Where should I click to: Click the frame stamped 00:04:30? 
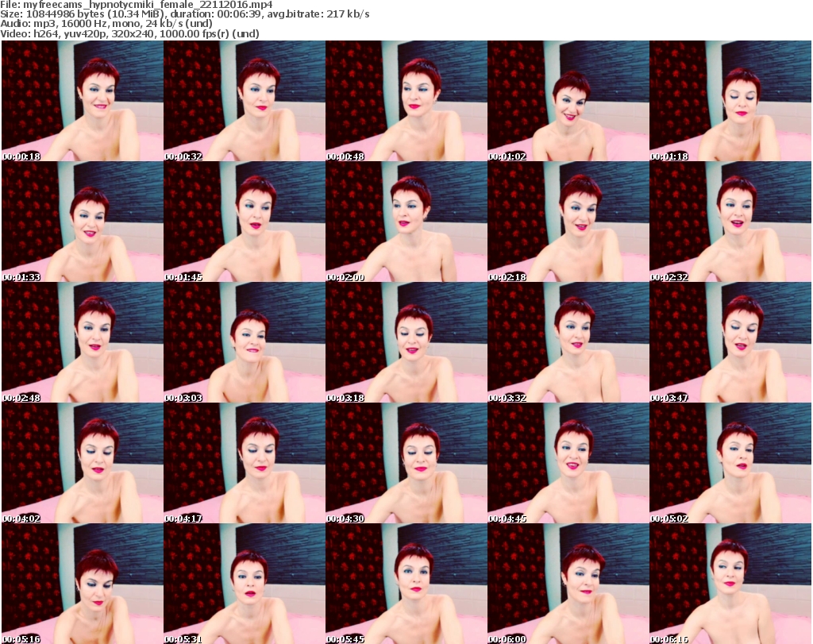click(x=406, y=463)
